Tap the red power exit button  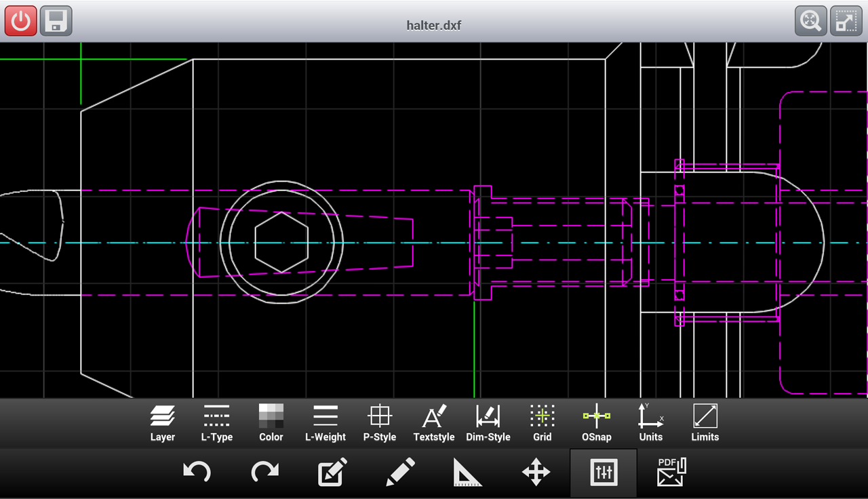[21, 21]
